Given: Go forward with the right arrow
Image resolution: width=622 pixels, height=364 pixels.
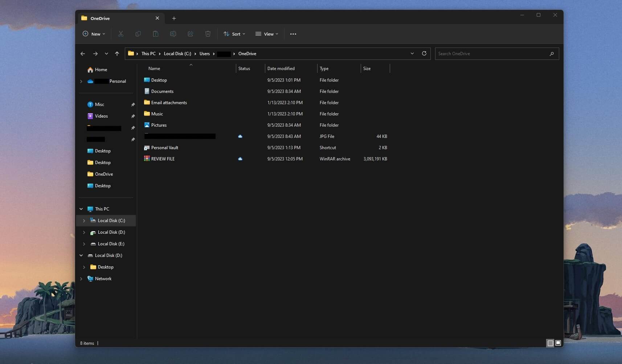Looking at the screenshot, I should pos(95,54).
